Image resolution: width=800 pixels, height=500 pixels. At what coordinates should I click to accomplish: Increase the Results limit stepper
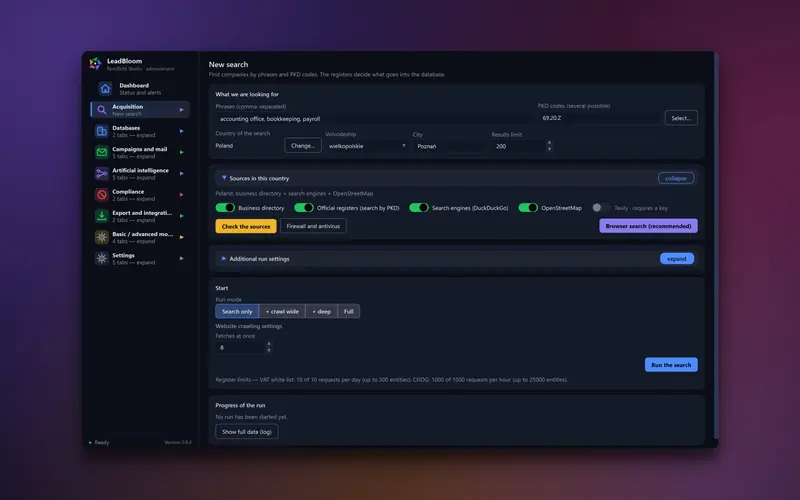[x=549, y=143]
